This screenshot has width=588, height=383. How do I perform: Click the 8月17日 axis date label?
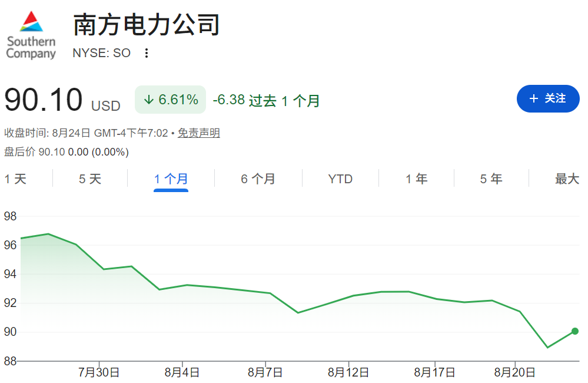[434, 372]
